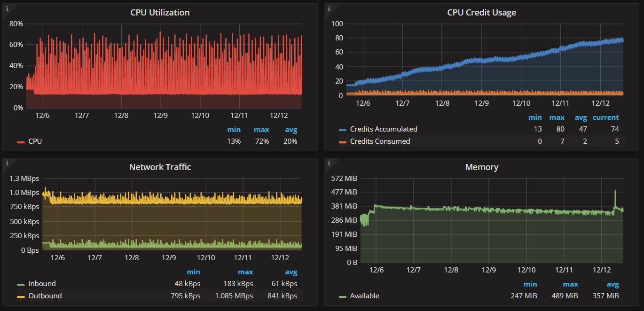
Task: Click the green Available legend color swatch
Action: point(342,296)
